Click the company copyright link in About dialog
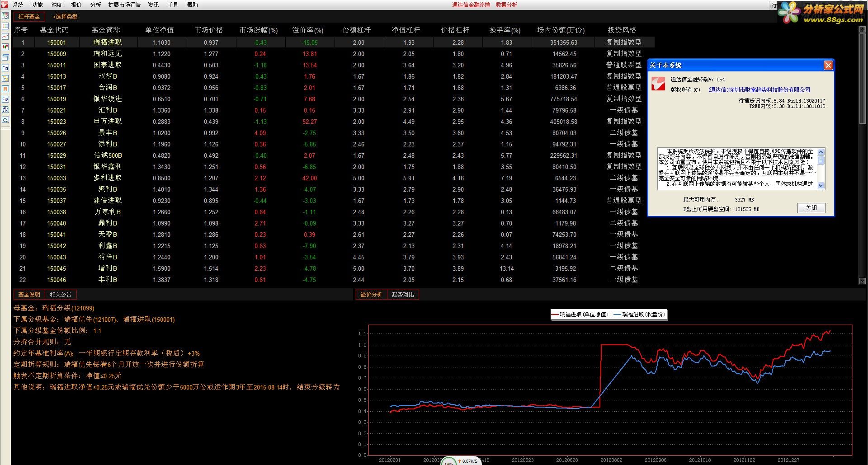Viewport: 868px width, 465px height. tap(759, 90)
